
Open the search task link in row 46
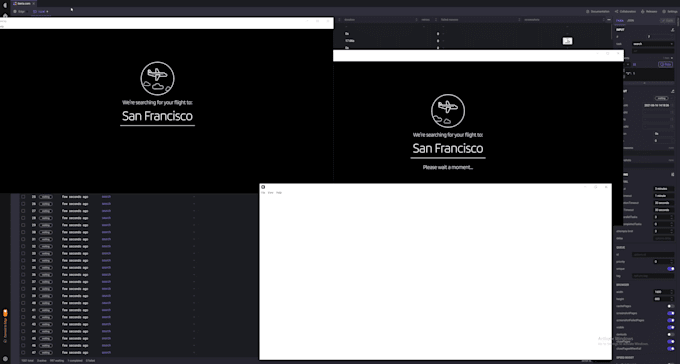(106, 346)
